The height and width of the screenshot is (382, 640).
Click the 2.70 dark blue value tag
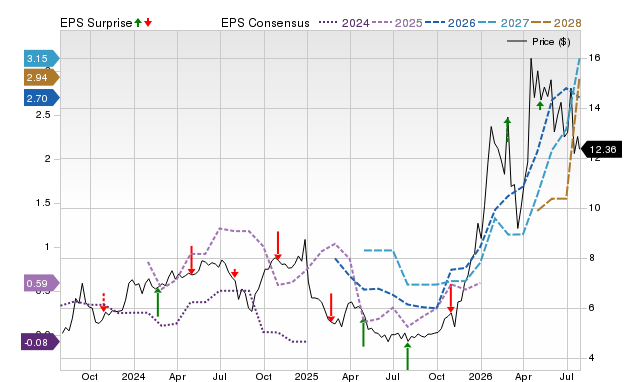[x=41, y=98]
